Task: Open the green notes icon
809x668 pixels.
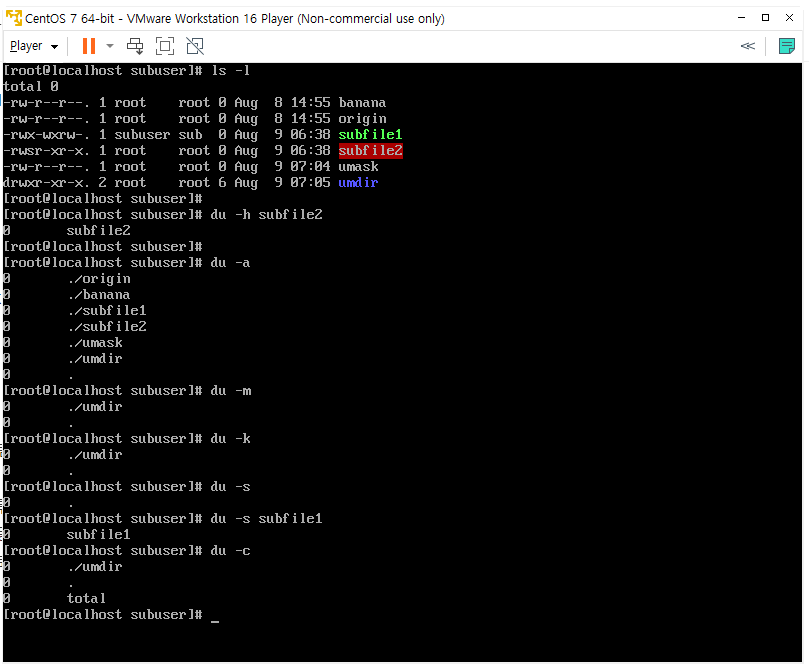Action: 786,46
